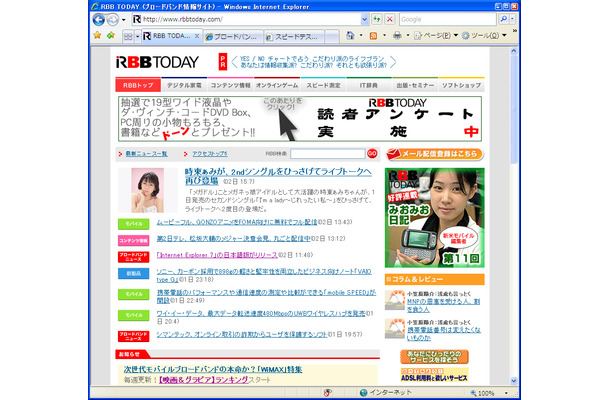
Task: Click the RBB検索 text field
Action: pos(327,154)
